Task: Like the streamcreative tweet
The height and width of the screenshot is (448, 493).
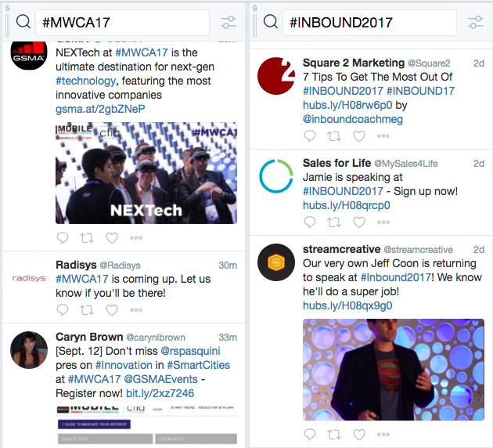Action: (x=359, y=434)
